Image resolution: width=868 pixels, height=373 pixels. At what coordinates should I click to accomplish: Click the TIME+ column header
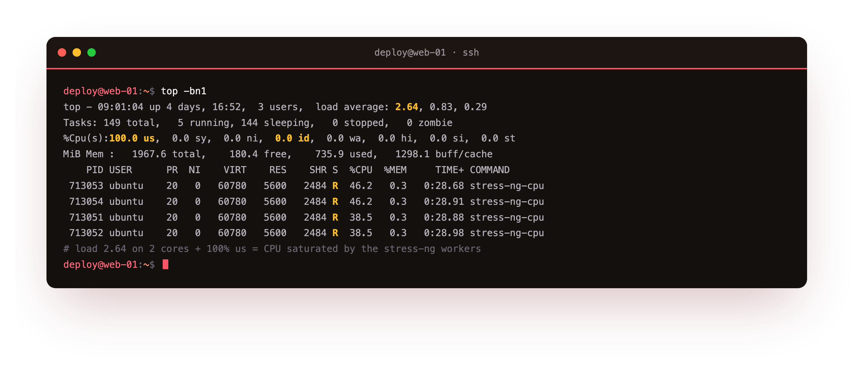pos(449,170)
